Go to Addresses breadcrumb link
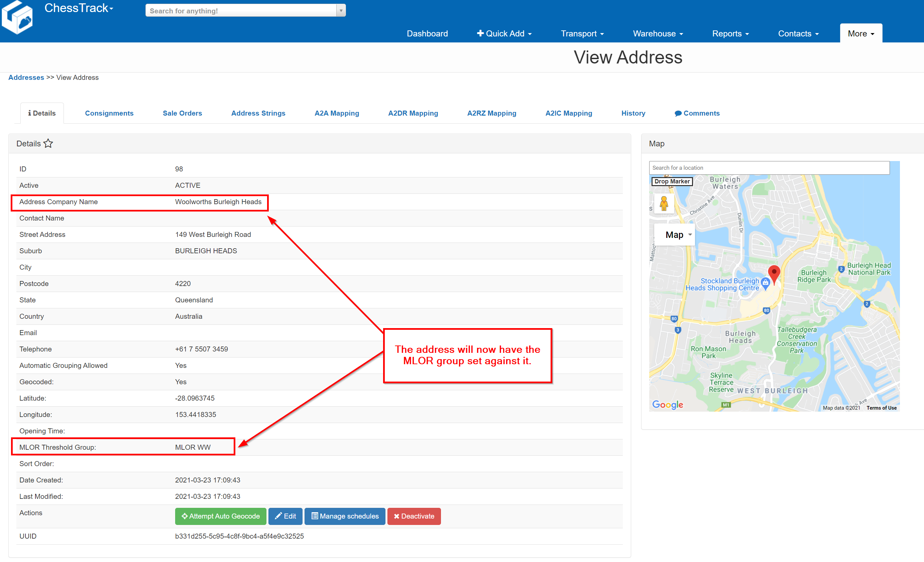This screenshot has width=924, height=562. point(26,77)
